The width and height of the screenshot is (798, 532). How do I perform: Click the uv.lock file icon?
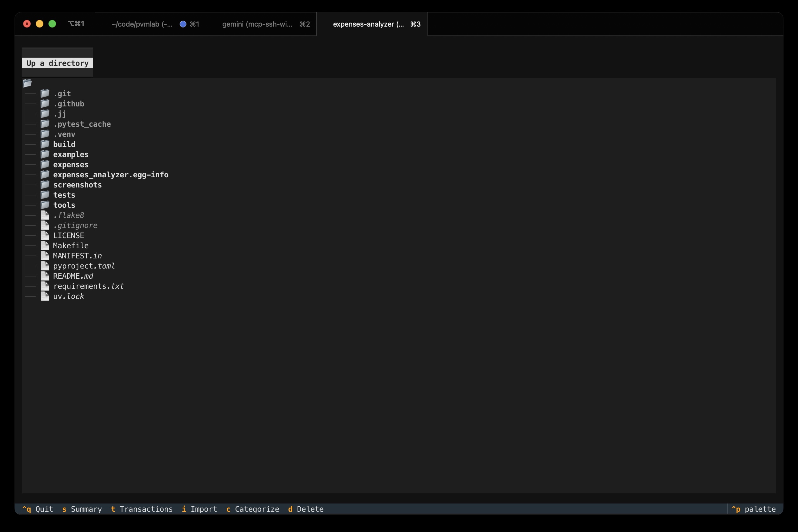click(46, 296)
